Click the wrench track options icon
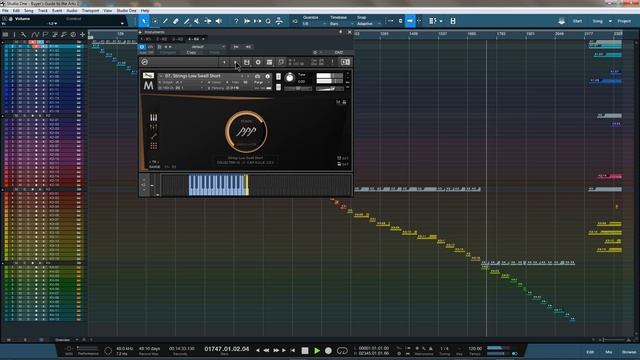Viewport: 640px width, 360px height. 24,35
